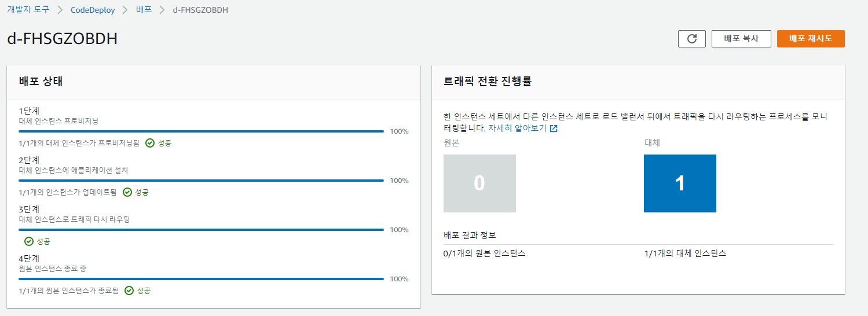Click the step 2 success checkmark icon
This screenshot has height=316, width=868.
[x=127, y=192]
